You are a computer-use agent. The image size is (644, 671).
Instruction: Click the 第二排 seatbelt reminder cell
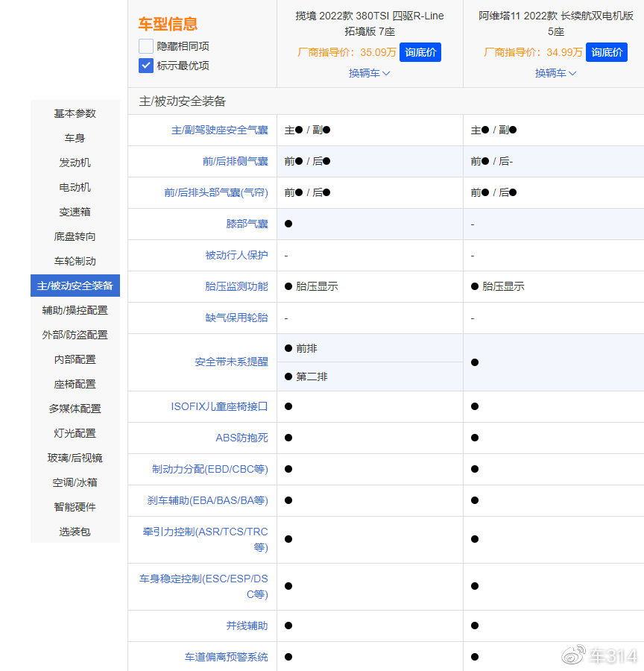point(370,377)
